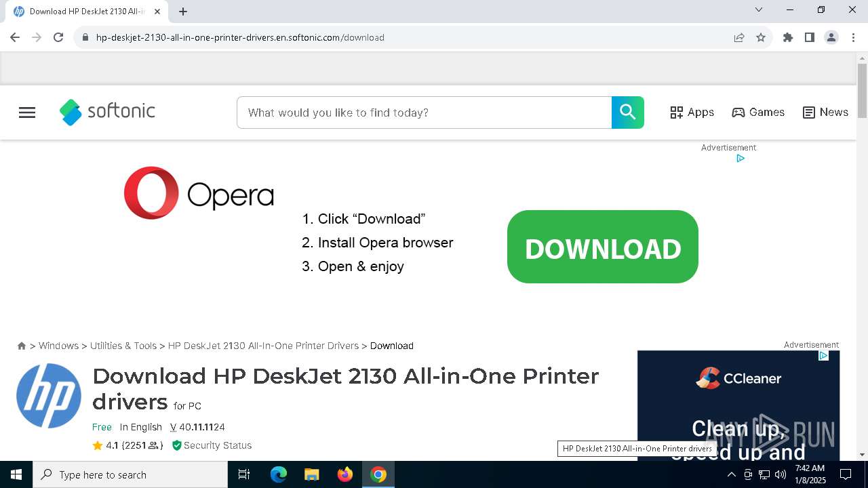Click the taskbar search box
The image size is (868, 488).
[x=130, y=474]
